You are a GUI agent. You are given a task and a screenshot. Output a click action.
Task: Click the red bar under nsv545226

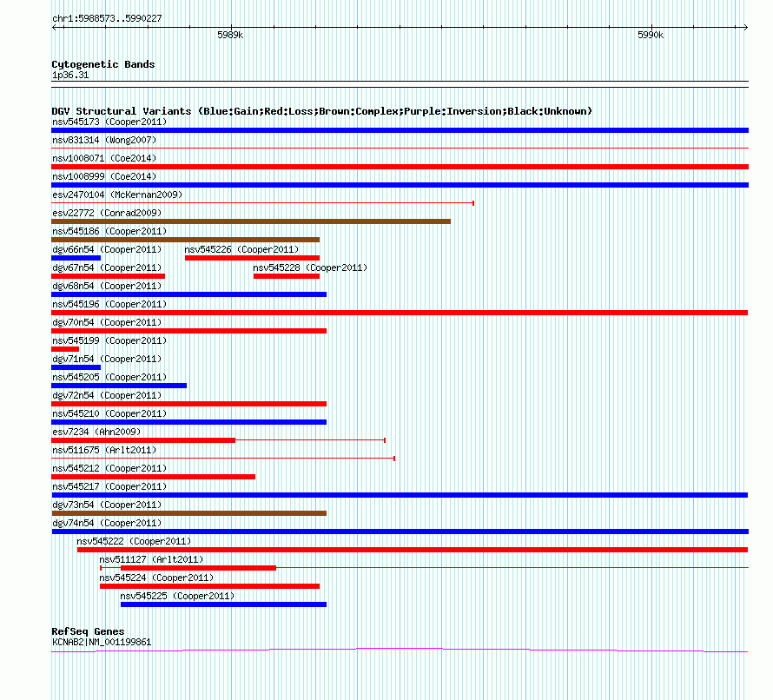point(253,258)
